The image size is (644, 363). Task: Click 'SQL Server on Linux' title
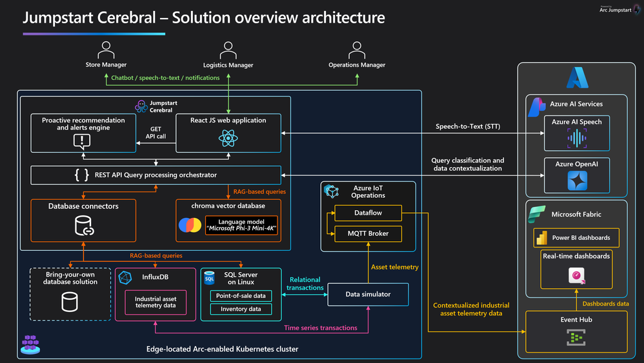pyautogui.click(x=241, y=279)
